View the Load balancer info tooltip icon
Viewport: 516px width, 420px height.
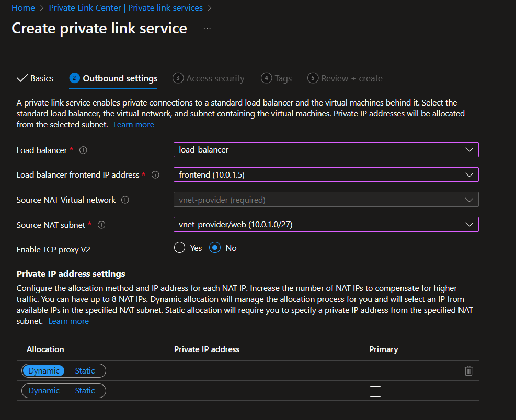coord(83,150)
